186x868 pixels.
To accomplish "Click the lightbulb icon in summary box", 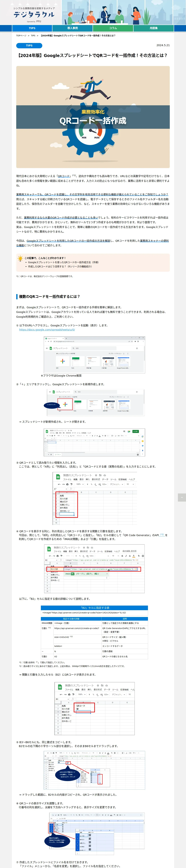I will (20, 258).
